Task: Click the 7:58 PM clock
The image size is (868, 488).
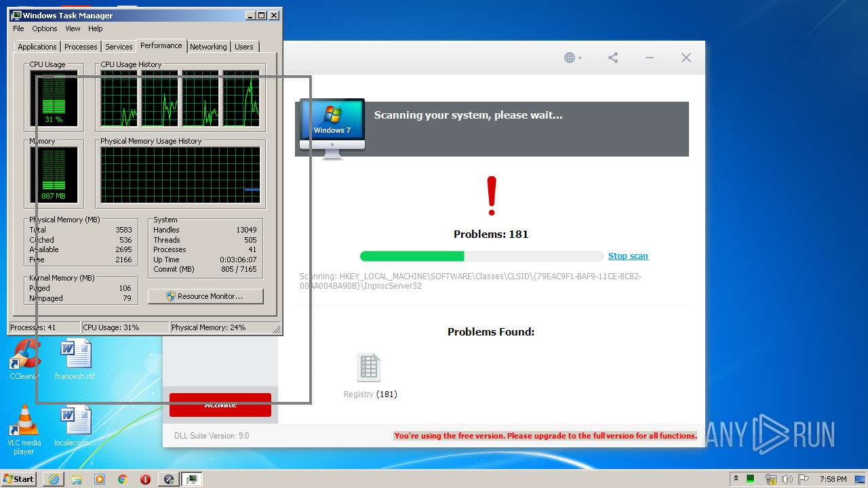Action: pyautogui.click(x=833, y=479)
